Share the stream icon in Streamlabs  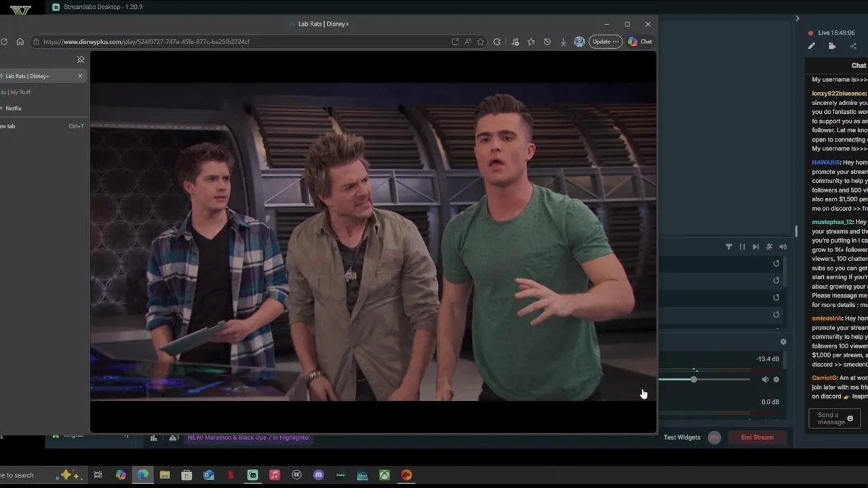(853, 46)
